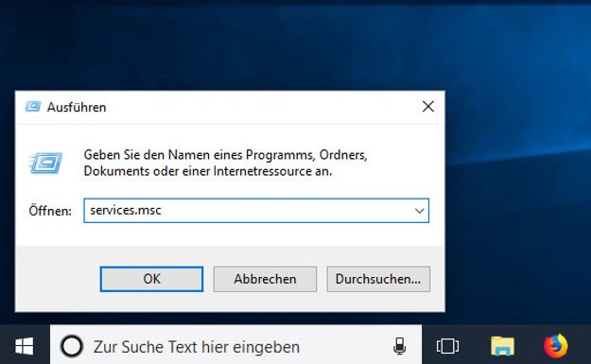Open file browser with Durchsuchen button
This screenshot has height=364, width=591.
point(378,279)
